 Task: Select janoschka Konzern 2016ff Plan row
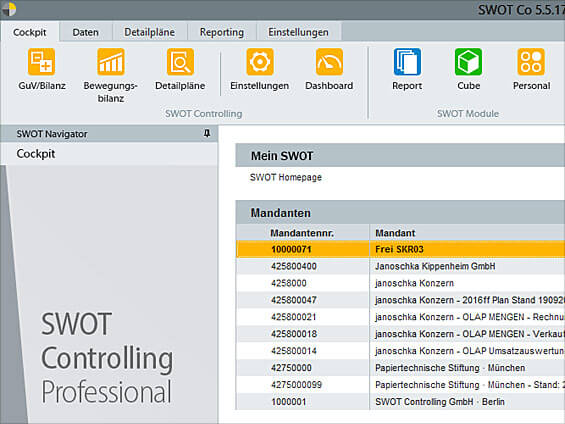pyautogui.click(x=400, y=300)
